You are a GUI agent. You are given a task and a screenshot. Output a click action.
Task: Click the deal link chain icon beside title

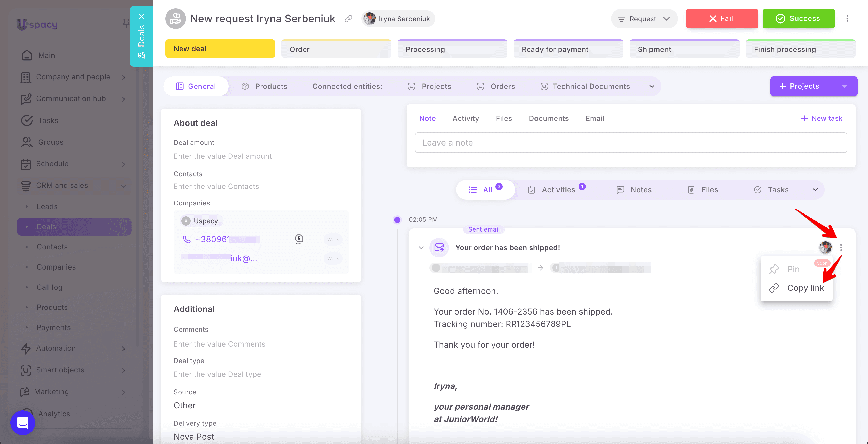coord(348,19)
